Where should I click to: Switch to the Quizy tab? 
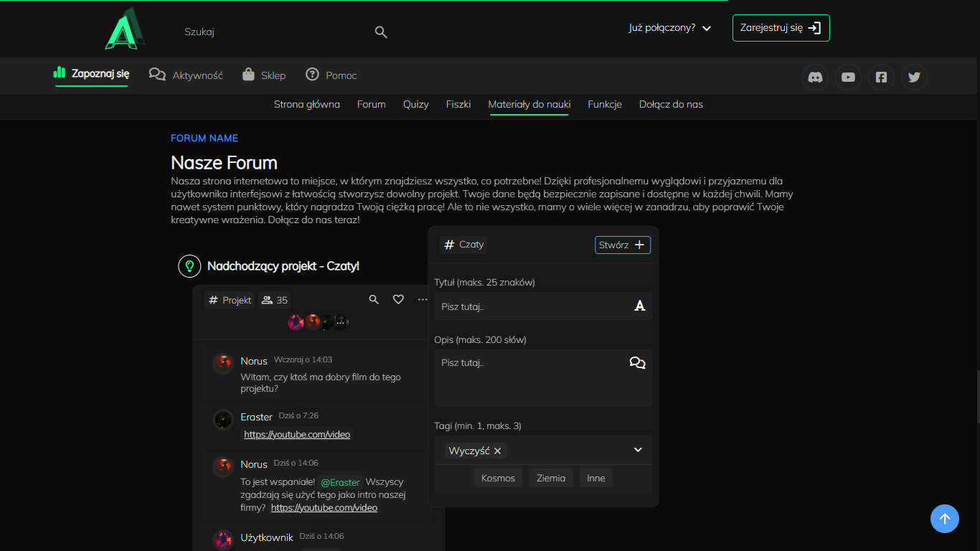(415, 105)
